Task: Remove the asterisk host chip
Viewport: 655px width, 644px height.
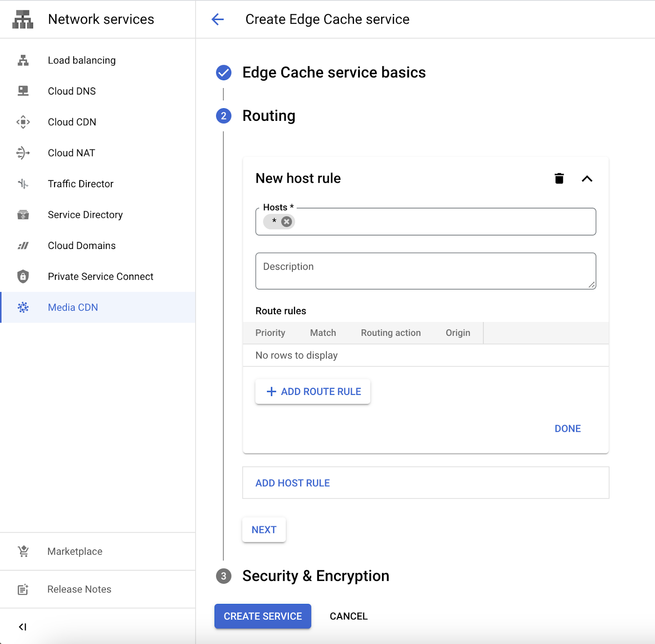Action: pos(287,222)
